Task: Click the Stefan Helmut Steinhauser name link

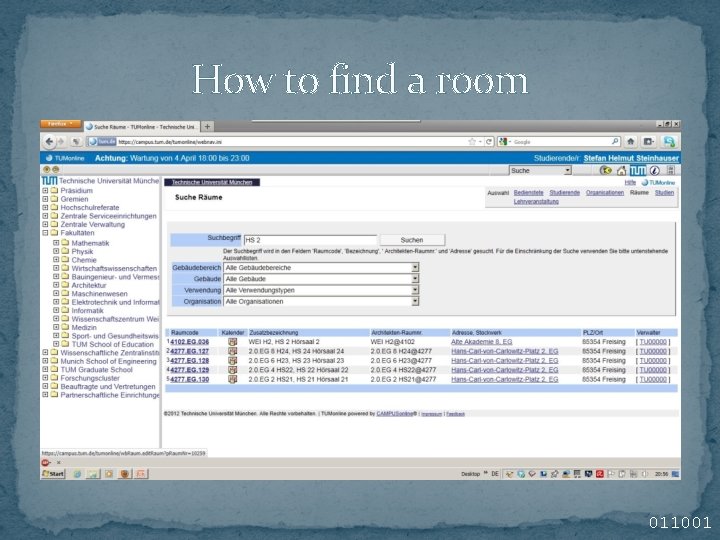Action: [631, 158]
